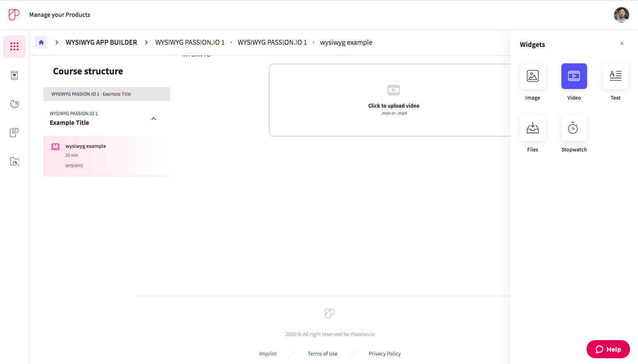Click the Widgets panel heading
The width and height of the screenshot is (638, 364).
coord(533,44)
